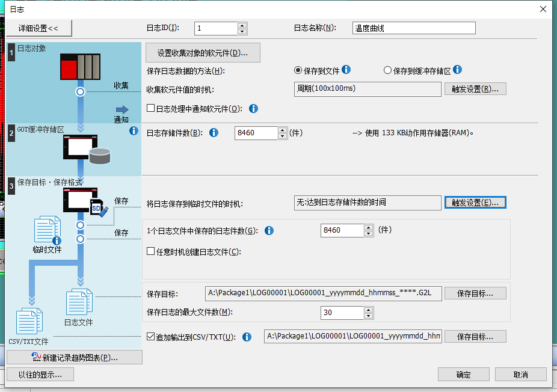The height and width of the screenshot is (392, 557).
Task: Select the 保存到文件 radio button
Action: 298,70
